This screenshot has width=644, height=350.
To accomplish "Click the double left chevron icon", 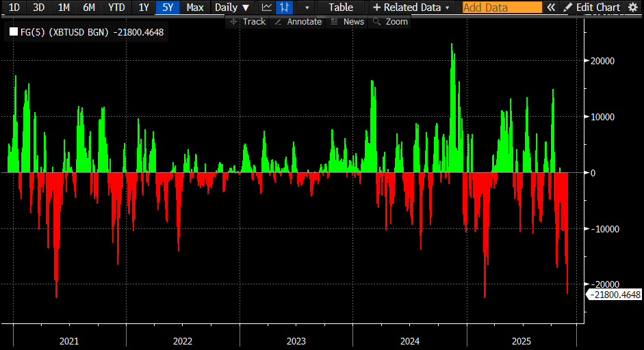I will (550, 8).
